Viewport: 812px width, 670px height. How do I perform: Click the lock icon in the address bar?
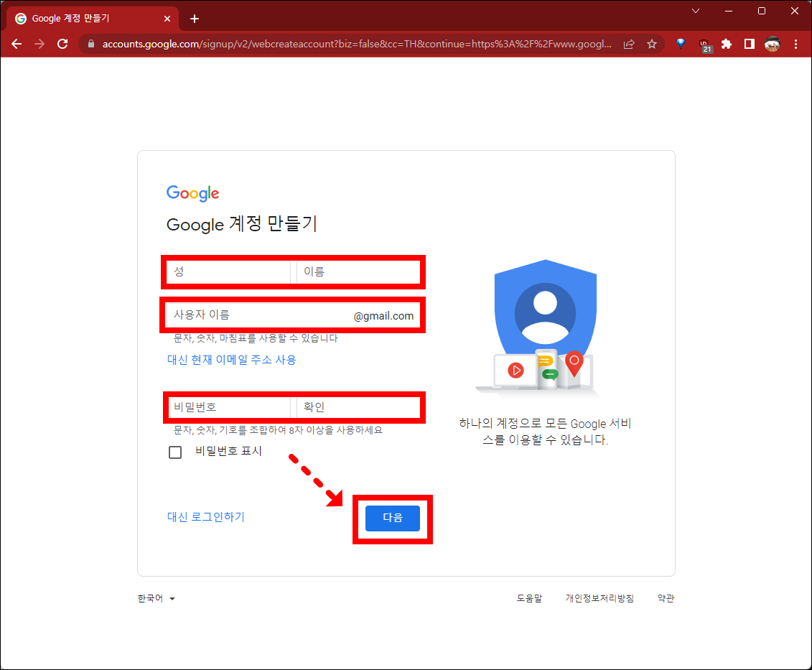pos(91,44)
